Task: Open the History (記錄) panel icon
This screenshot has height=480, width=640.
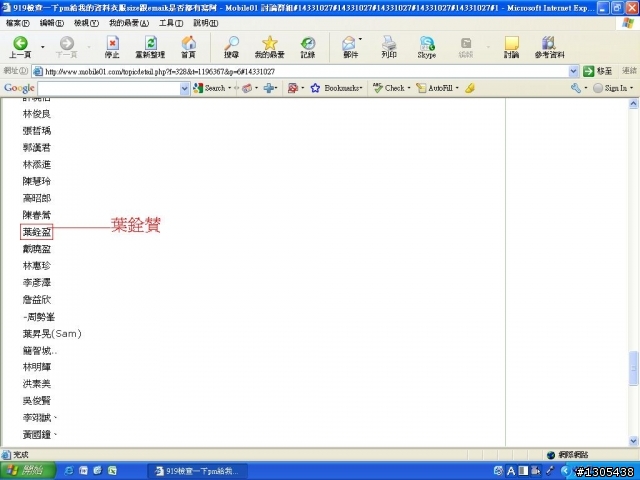Action: coord(308,47)
